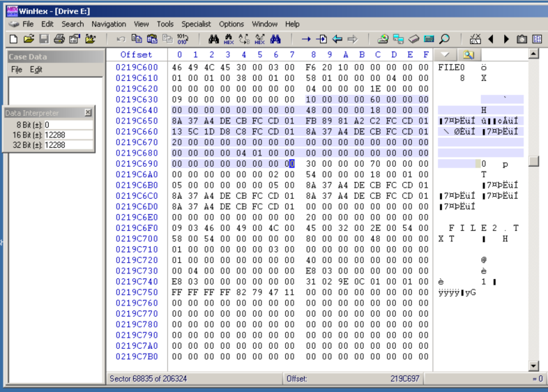This screenshot has height=392, width=548.
Task: Click the camera snapshot icon
Action: click(x=522, y=39)
